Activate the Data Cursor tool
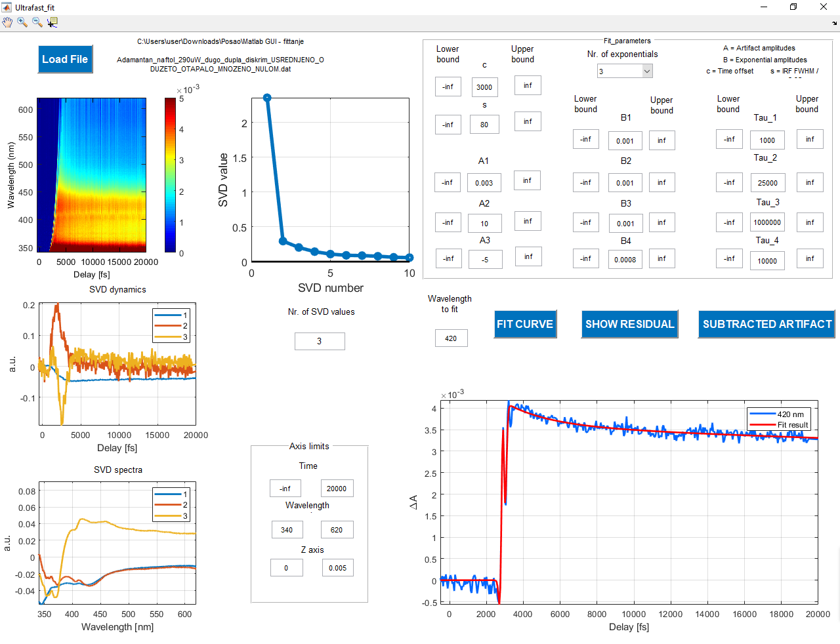This screenshot has height=644, width=840. click(52, 22)
